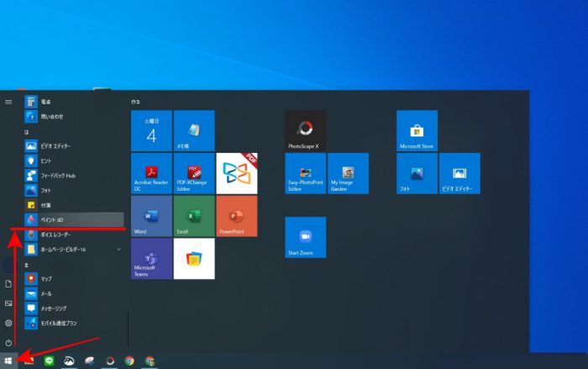The image size is (588, 369).
Task: Open Chrome taskbar icon next to PhotoScape
Action: [129, 361]
